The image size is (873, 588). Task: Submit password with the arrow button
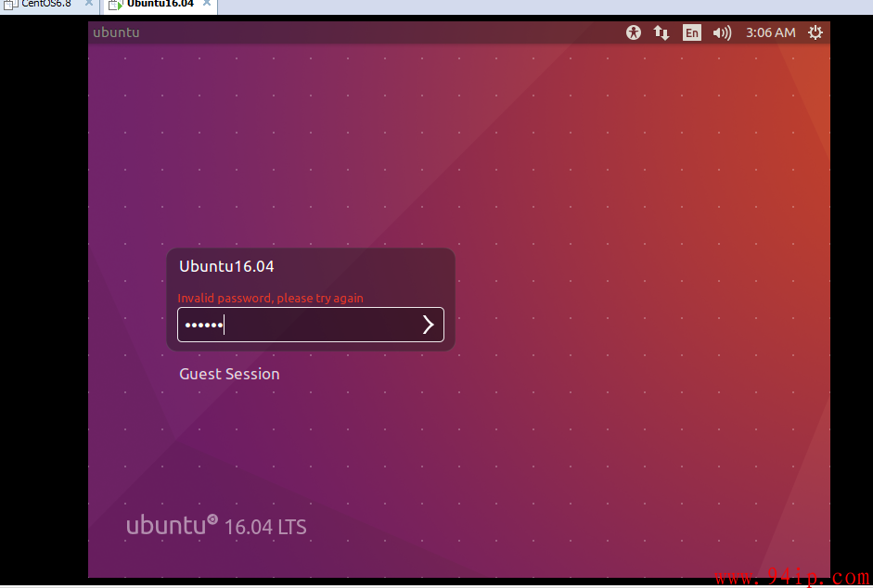click(x=428, y=325)
